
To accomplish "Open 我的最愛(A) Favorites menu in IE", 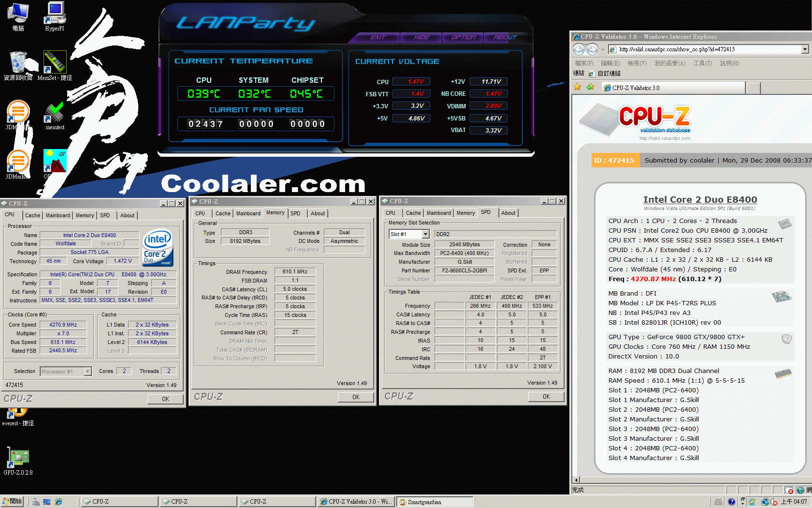I will (670, 63).
